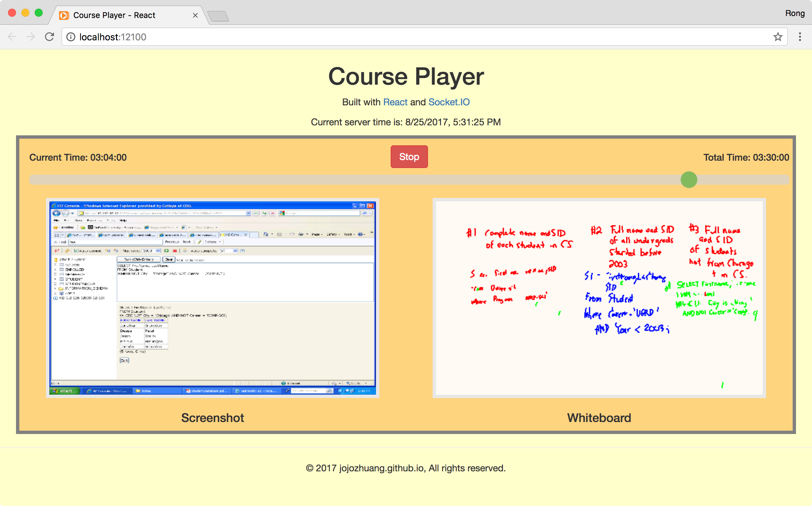Select the Course Player - React tab

[x=129, y=15]
